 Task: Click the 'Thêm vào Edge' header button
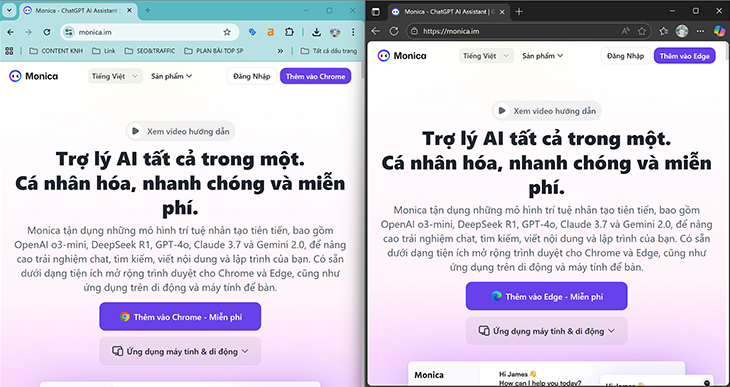pyautogui.click(x=684, y=56)
